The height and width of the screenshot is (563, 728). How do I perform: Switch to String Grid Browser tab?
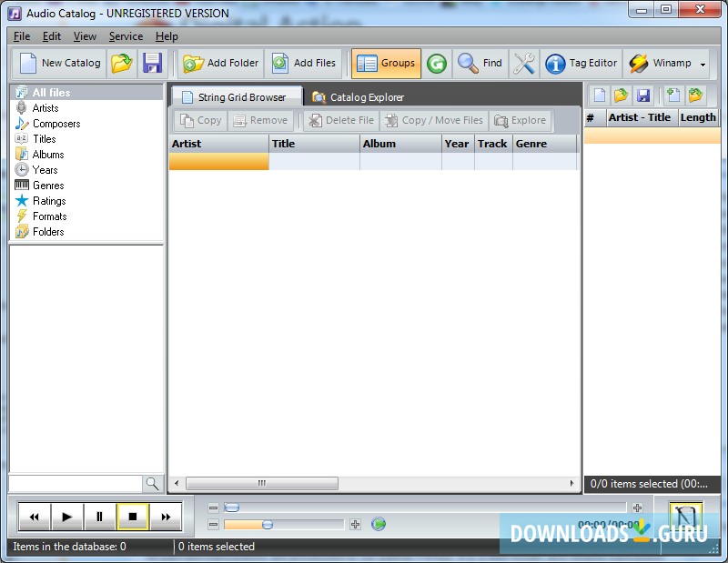point(237,97)
